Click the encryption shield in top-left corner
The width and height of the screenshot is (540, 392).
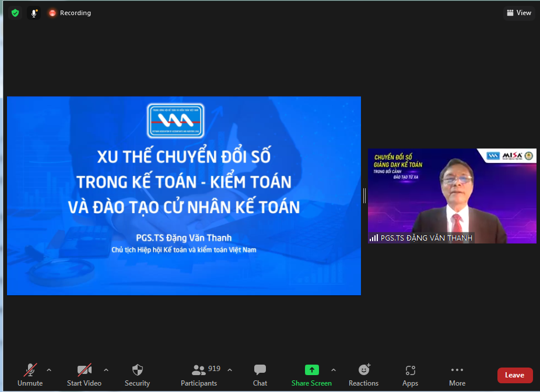[x=15, y=12]
